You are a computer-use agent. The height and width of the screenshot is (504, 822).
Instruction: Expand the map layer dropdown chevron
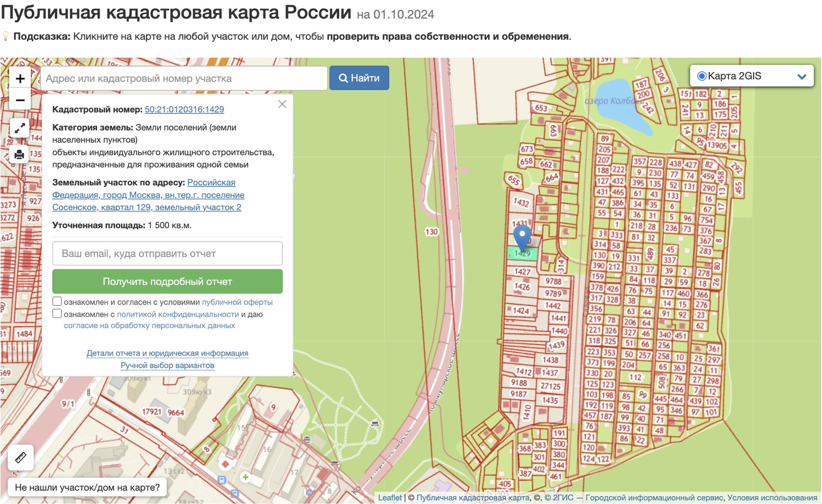coord(801,77)
